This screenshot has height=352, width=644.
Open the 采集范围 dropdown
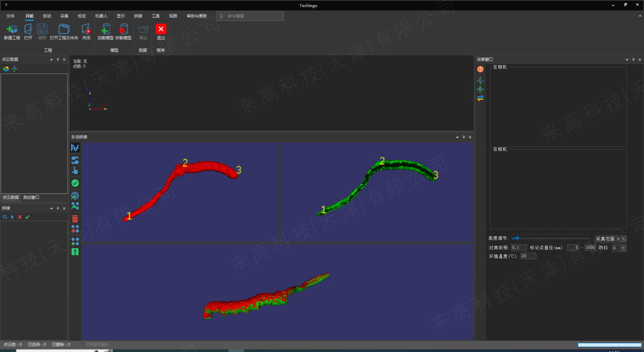pyautogui.click(x=624, y=239)
